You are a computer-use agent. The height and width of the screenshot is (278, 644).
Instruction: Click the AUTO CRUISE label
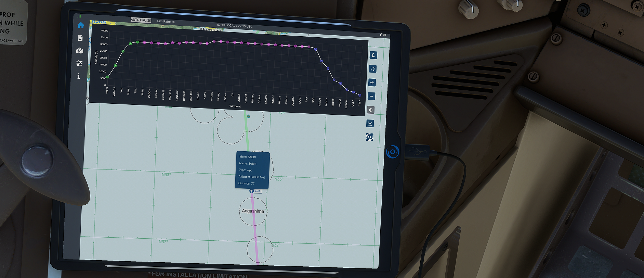coord(141,20)
